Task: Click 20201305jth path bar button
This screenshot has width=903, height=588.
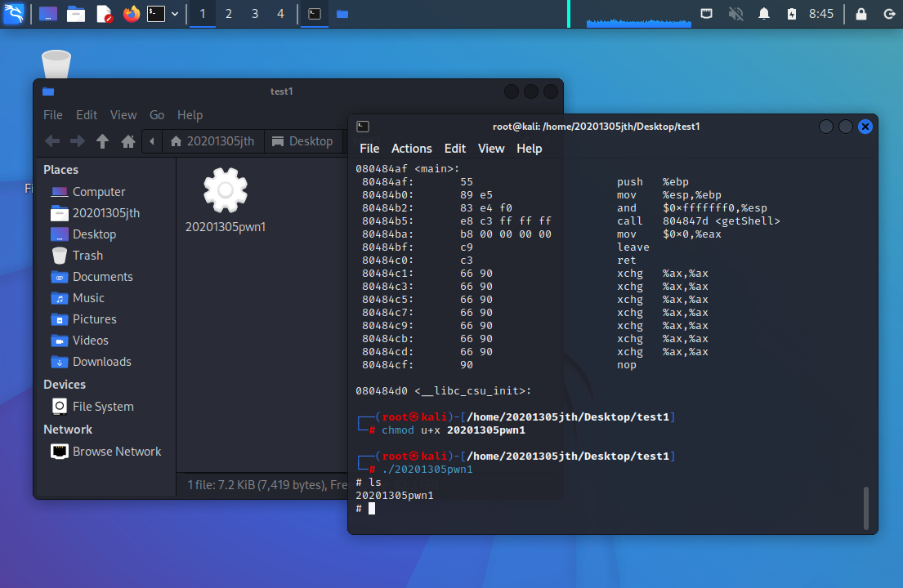Action: coord(213,141)
